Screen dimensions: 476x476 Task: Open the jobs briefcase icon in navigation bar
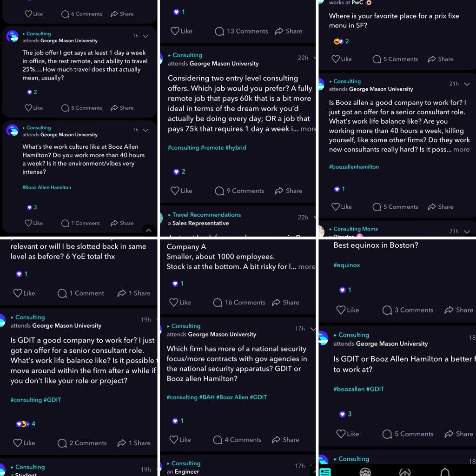[405, 473]
